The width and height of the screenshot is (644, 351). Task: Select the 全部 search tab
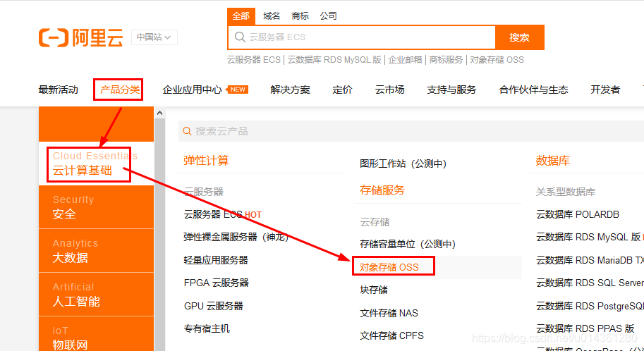click(241, 16)
